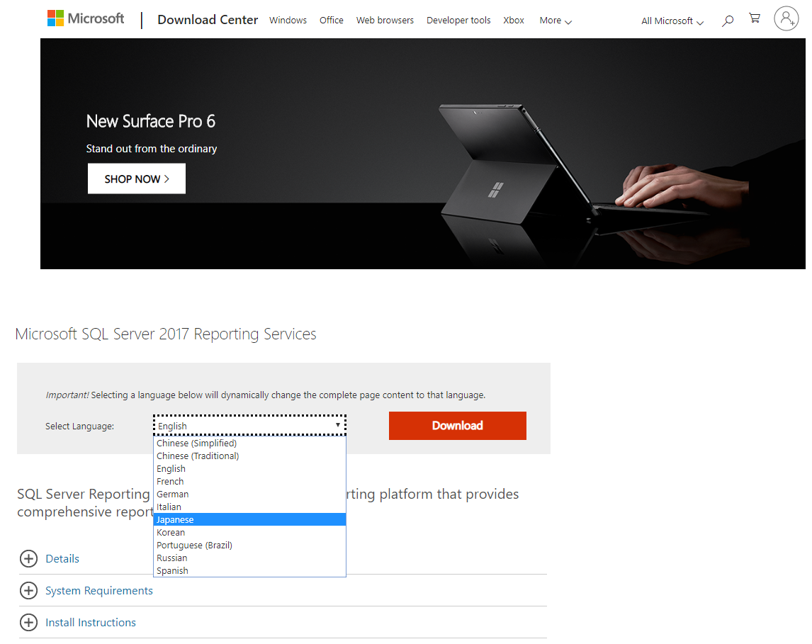The height and width of the screenshot is (644, 812).
Task: Open the shopping cart icon
Action: pos(755,20)
